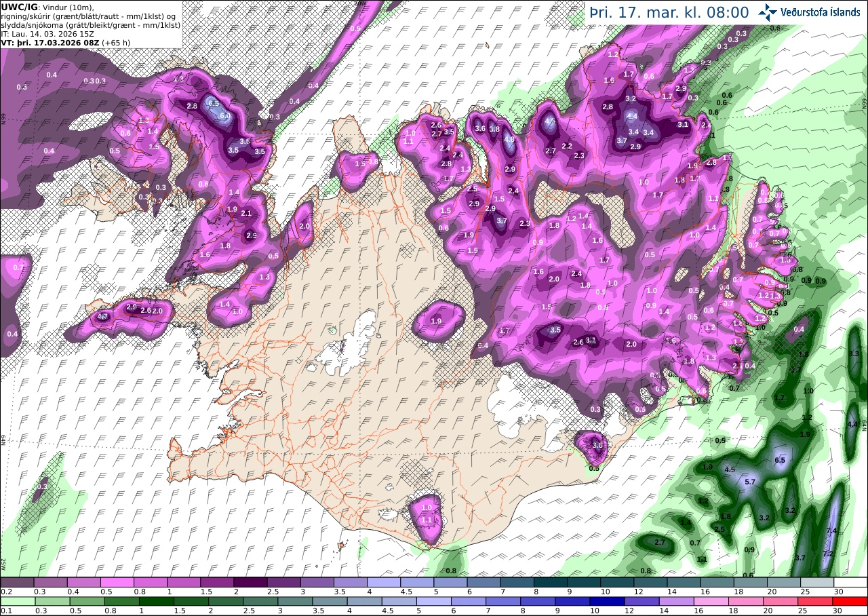Click the 'Þri. 17. mar. kl. 08:00' heading
Viewport: 868px width, 616px height.
(x=669, y=12)
